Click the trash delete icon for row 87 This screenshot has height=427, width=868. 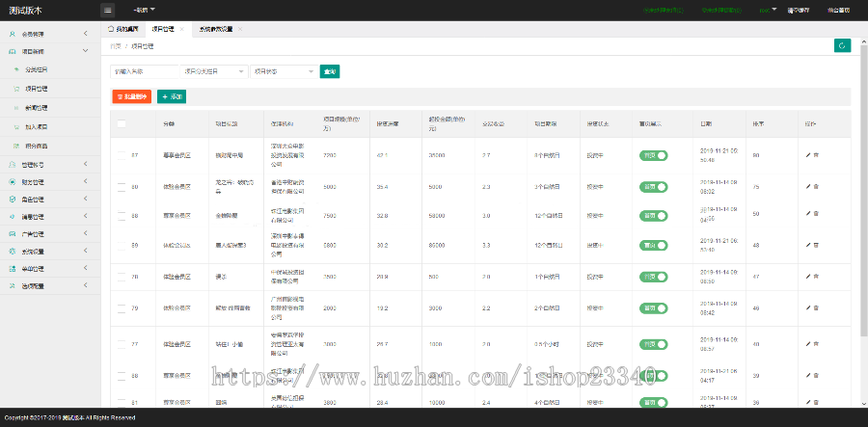pos(817,155)
